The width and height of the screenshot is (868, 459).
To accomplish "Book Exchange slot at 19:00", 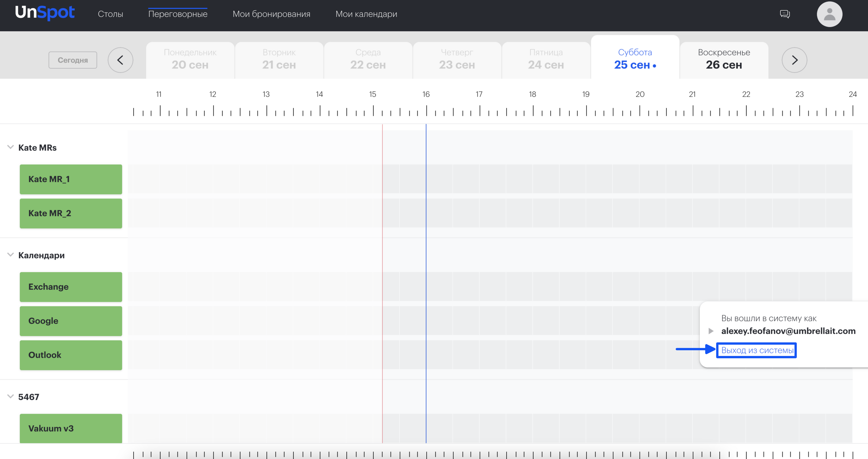I will (x=599, y=286).
